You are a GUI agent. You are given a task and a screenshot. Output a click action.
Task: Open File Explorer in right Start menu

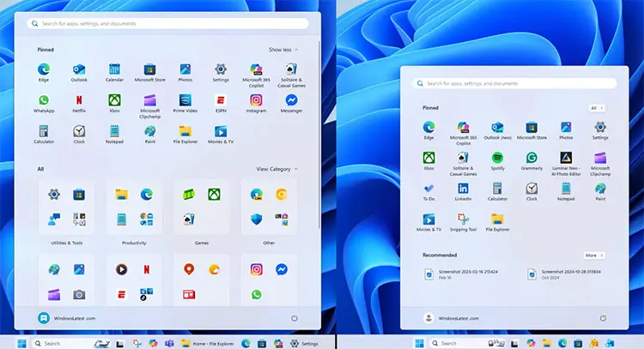(497, 222)
